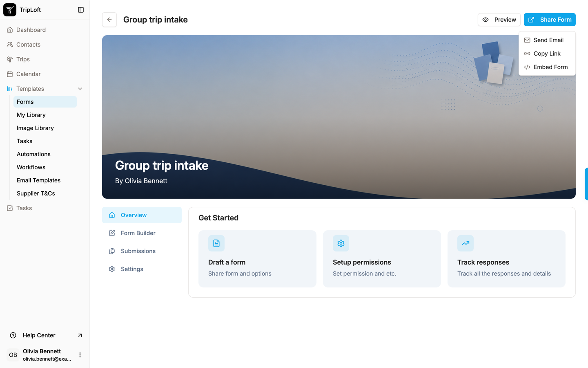The height and width of the screenshot is (368, 588).
Task: Click the Draft a form document icon
Action: [x=216, y=243]
